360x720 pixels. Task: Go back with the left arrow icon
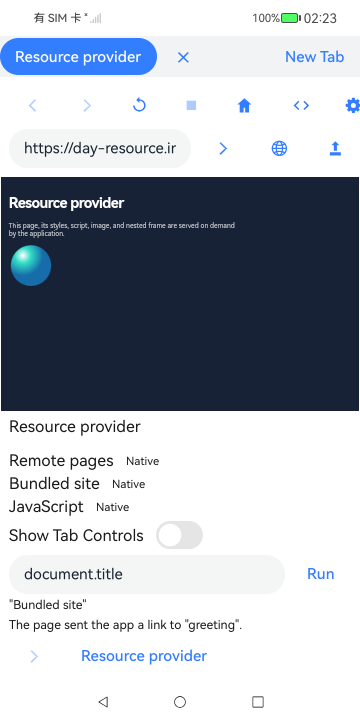coord(32,106)
